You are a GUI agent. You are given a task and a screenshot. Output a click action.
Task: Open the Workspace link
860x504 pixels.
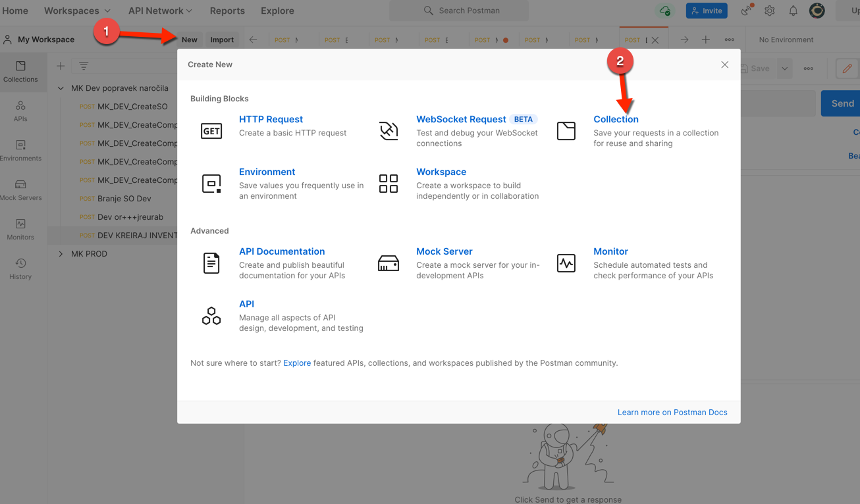coord(441,172)
